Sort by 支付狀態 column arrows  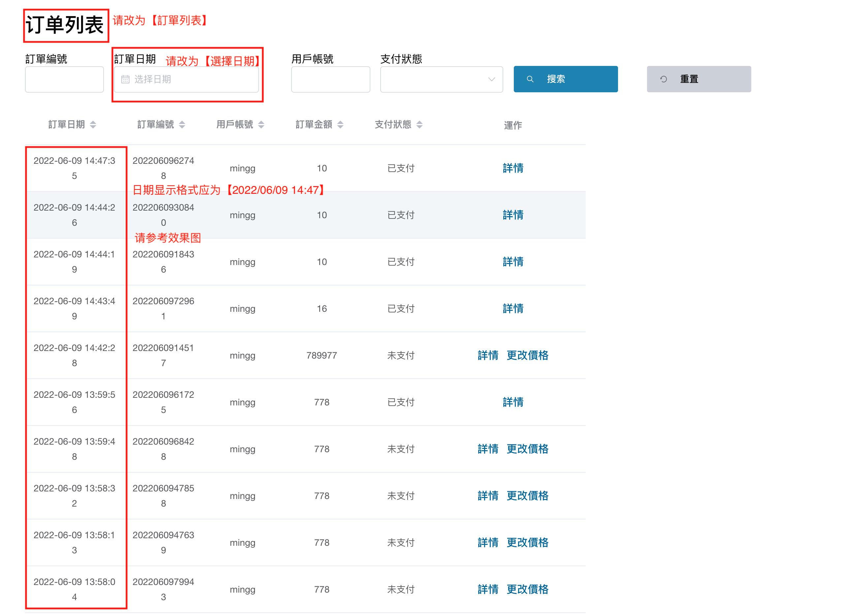pyautogui.click(x=419, y=125)
